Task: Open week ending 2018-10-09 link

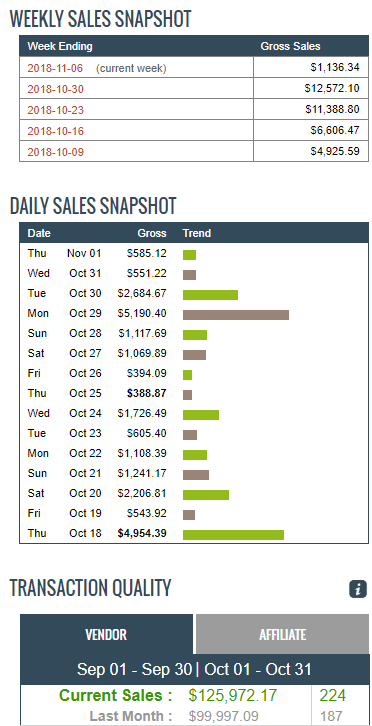Action: 56,152
